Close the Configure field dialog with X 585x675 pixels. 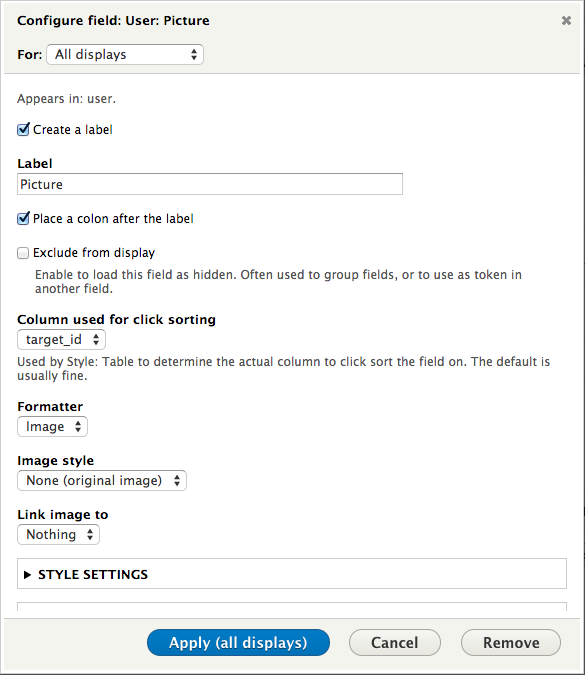(x=566, y=20)
